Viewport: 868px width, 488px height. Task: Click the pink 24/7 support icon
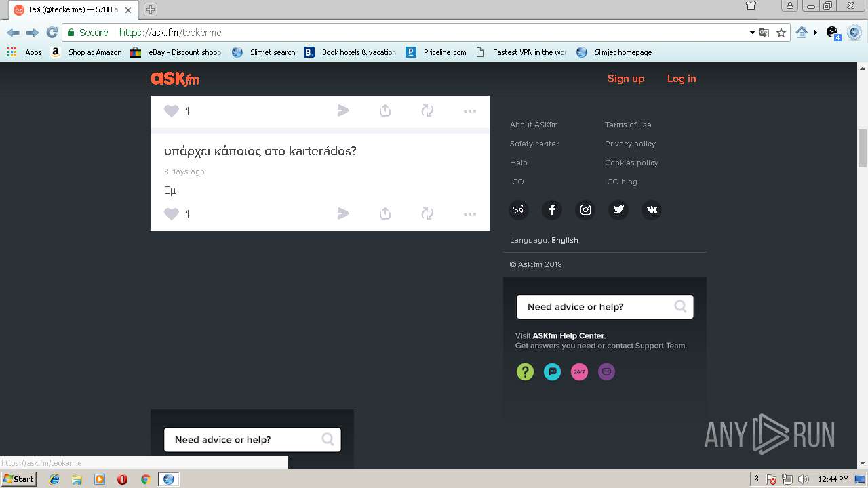[x=579, y=371]
